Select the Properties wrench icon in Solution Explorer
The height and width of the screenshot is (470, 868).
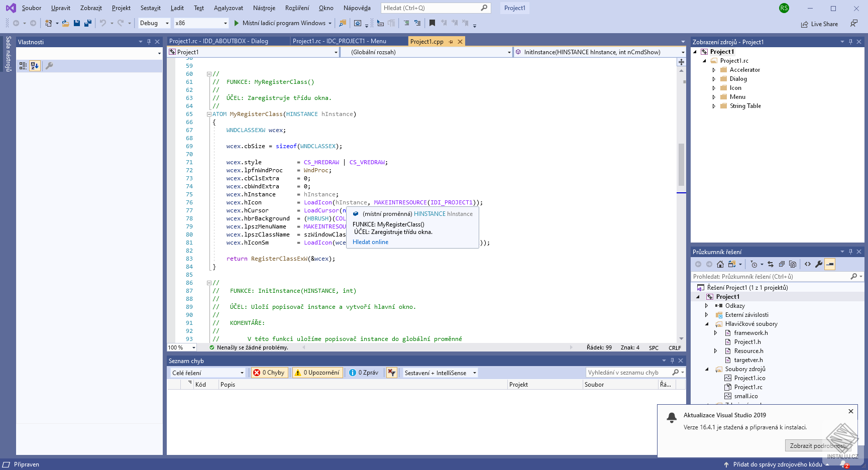click(819, 264)
